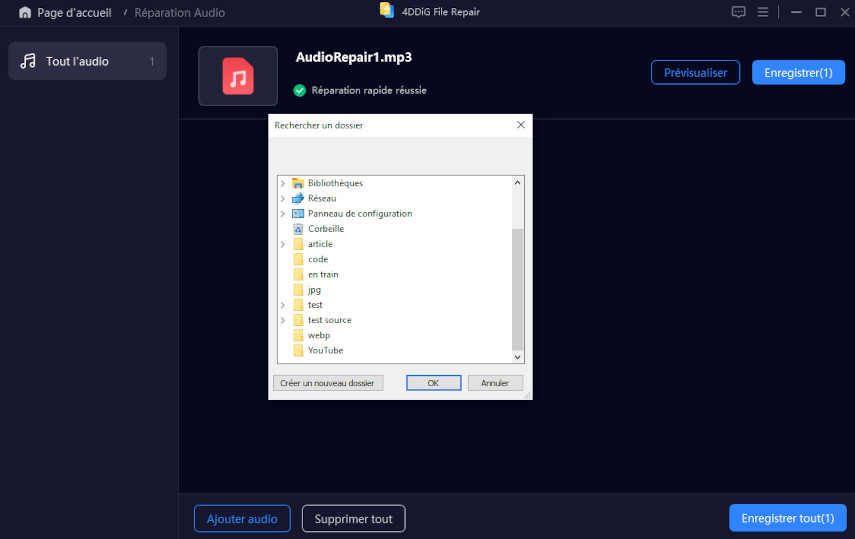The image size is (855, 539).
Task: Click Créer un nouveau dossier button
Action: (328, 383)
